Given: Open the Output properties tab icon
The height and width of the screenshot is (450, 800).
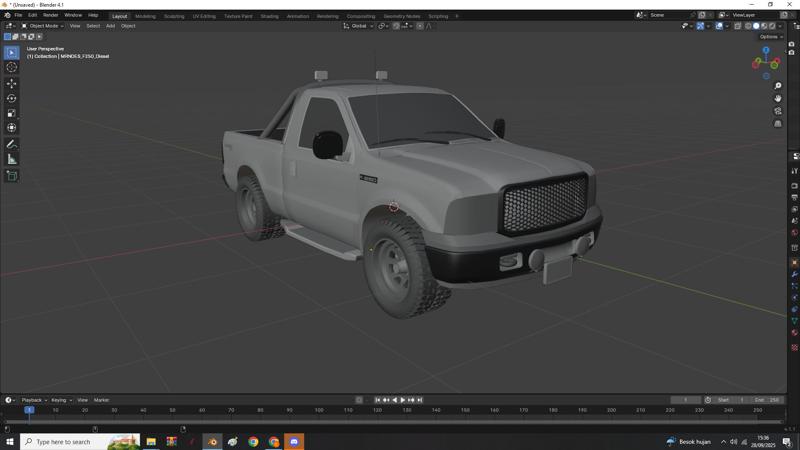Looking at the screenshot, I should tap(794, 197).
